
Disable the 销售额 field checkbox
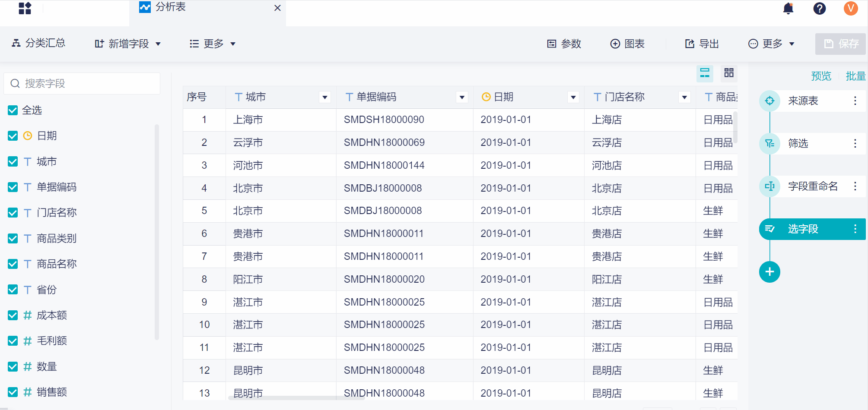click(x=12, y=392)
